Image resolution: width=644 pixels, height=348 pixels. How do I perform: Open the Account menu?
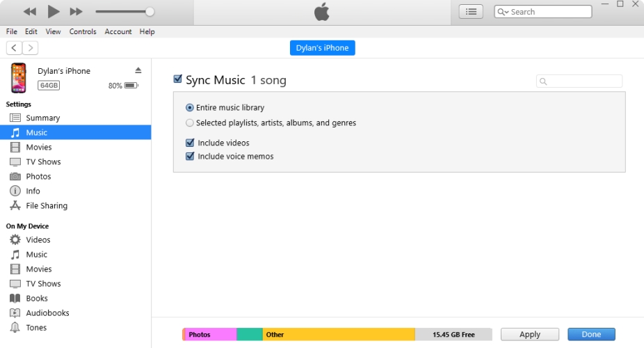(118, 31)
